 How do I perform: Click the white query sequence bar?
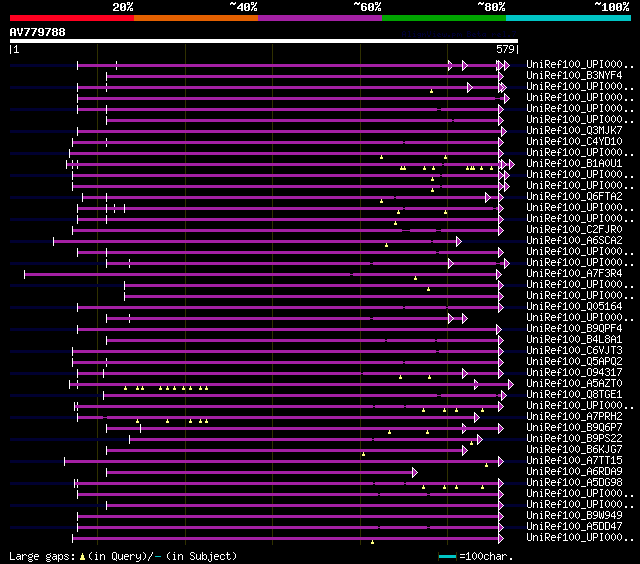tap(264, 41)
